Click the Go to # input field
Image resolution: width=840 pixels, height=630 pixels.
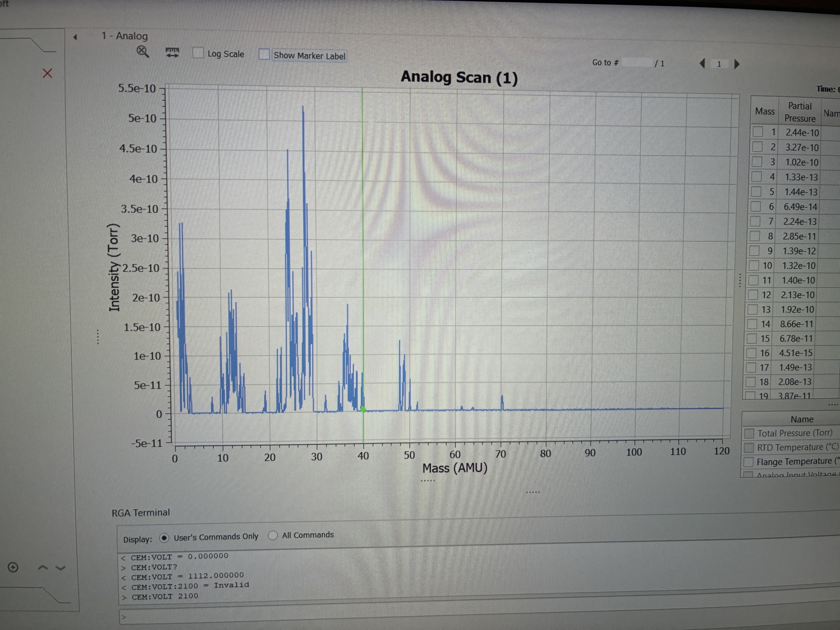click(636, 63)
